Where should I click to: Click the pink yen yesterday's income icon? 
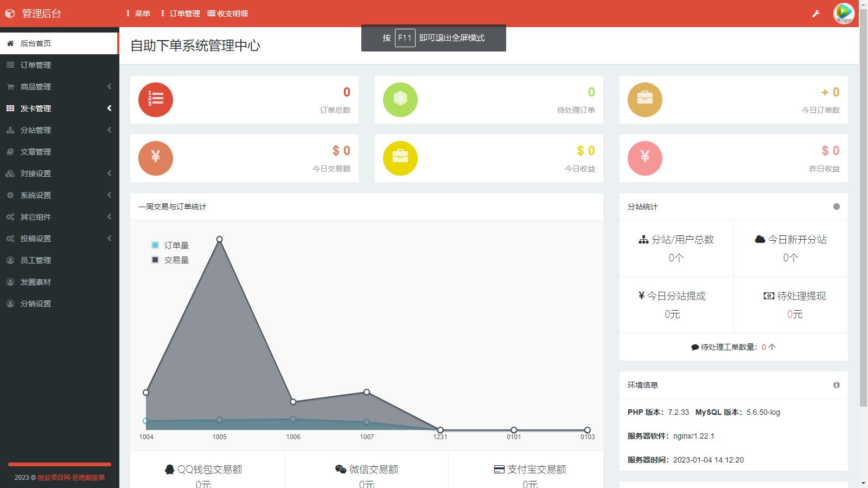tap(645, 158)
